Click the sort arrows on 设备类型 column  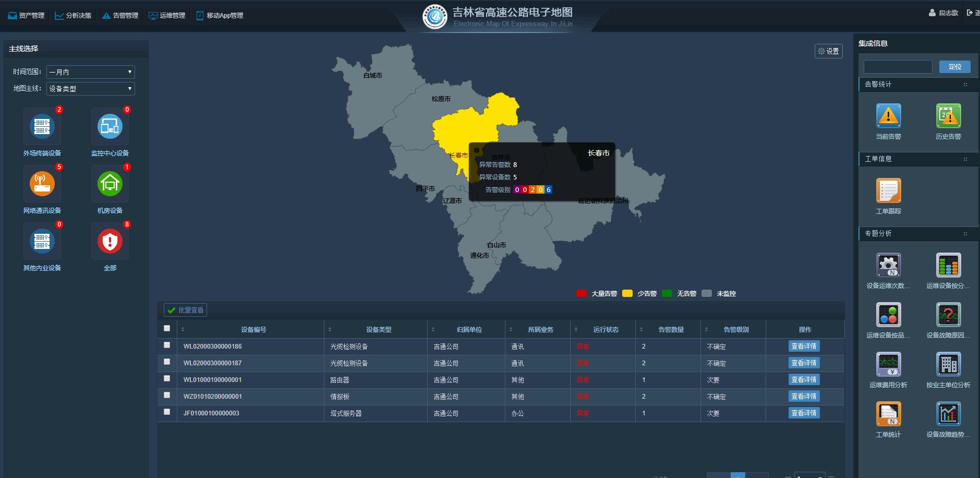click(329, 329)
